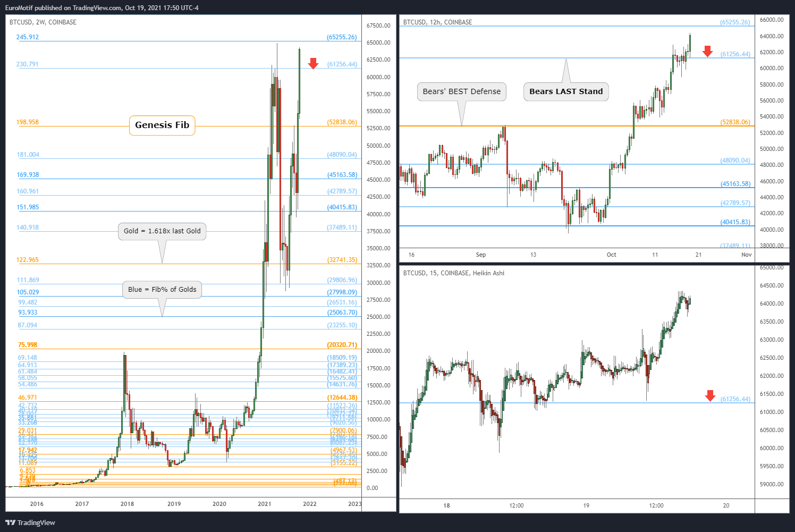Click the 46.971 orange Fib label
795x532 pixels.
(x=28, y=398)
